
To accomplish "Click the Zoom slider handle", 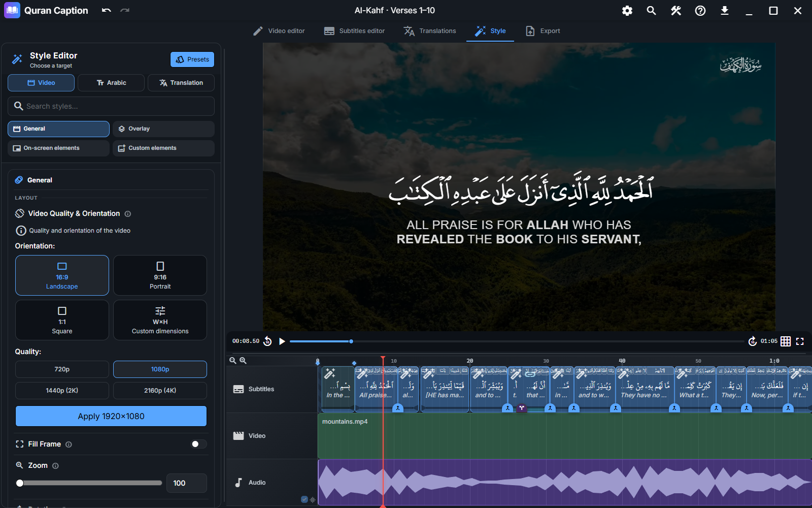I will [20, 483].
